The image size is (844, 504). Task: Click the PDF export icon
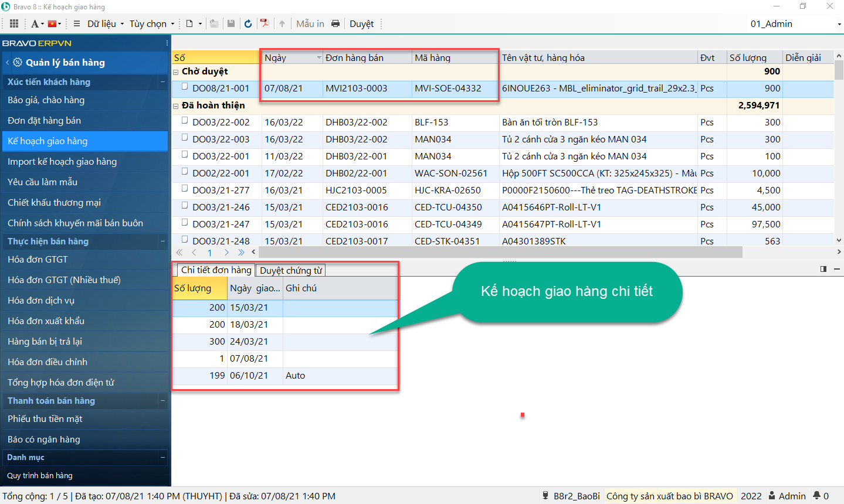coord(265,23)
